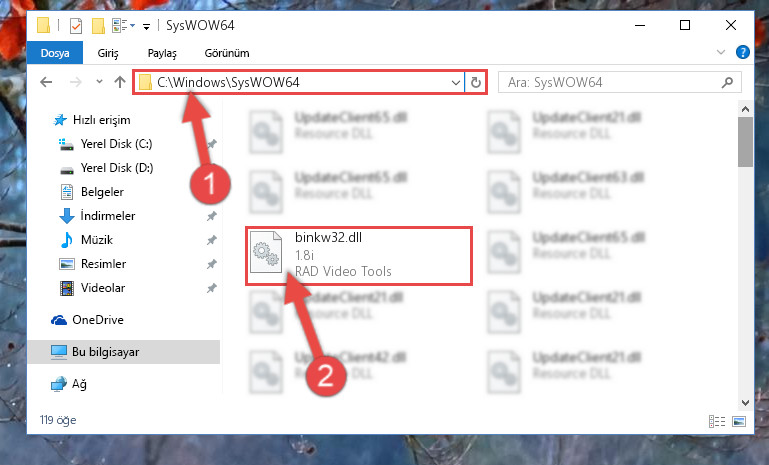The image size is (769, 465).
Task: Switch to large icons view in status bar
Action: click(x=739, y=421)
